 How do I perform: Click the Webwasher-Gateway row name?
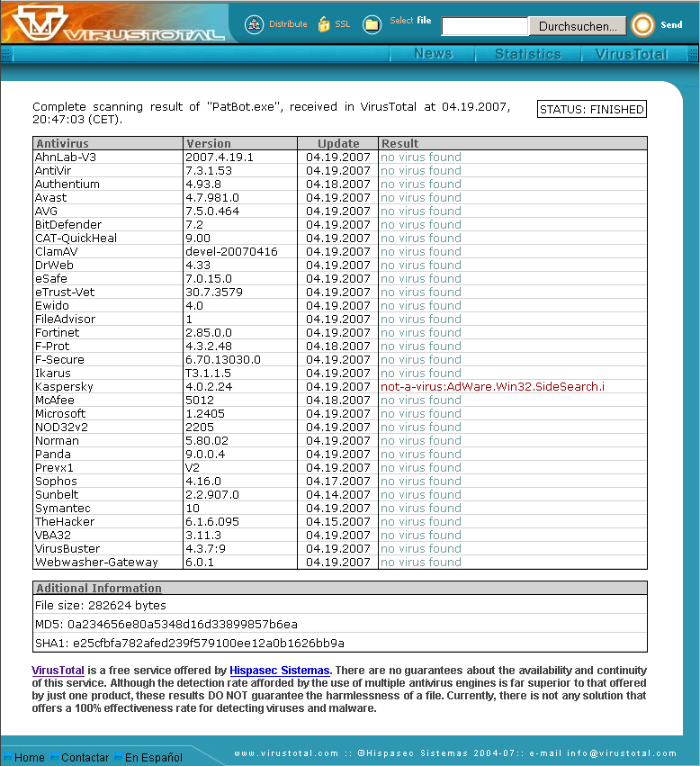(x=96, y=563)
